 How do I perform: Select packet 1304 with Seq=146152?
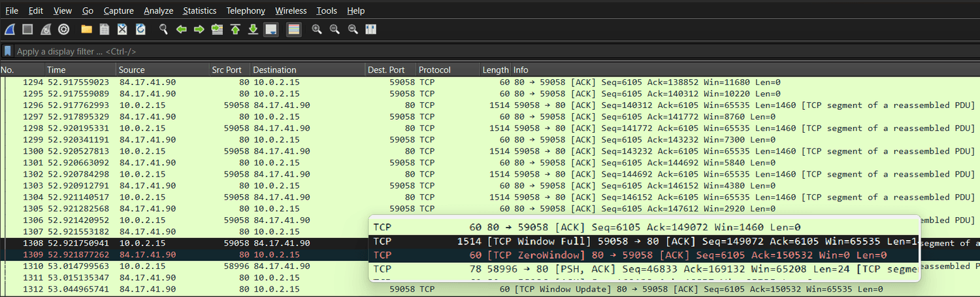[x=490, y=197]
